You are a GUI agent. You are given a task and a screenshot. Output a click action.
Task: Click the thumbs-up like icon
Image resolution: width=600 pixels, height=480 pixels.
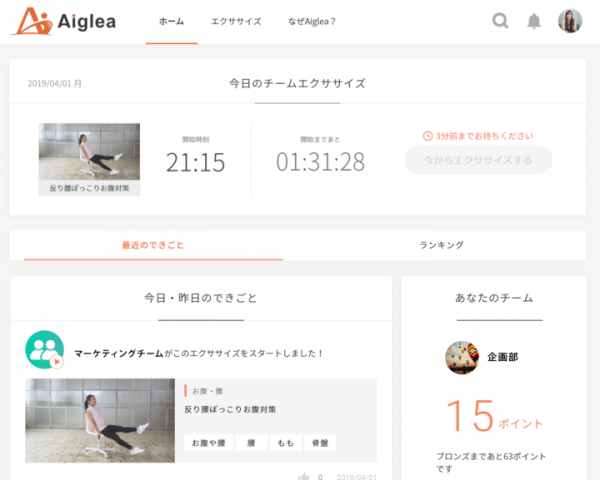coord(304,477)
